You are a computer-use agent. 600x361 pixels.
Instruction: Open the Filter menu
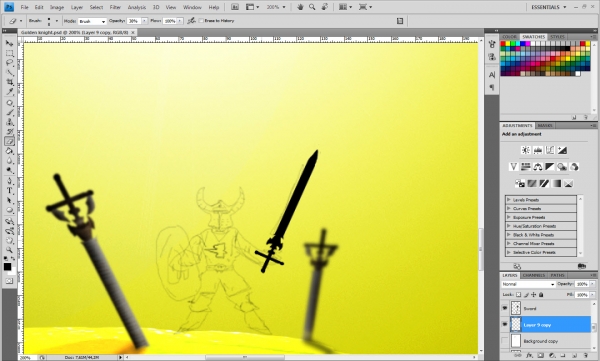[x=115, y=7]
